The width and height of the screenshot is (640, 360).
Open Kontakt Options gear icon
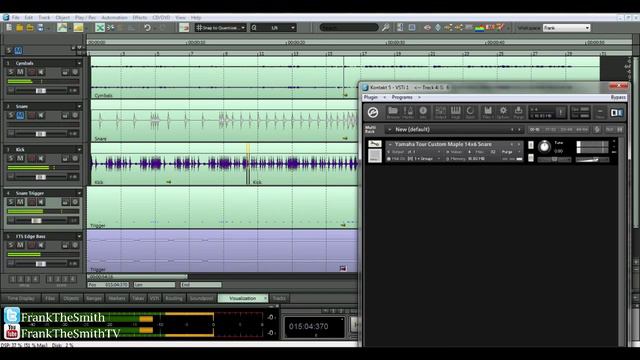tap(503, 112)
